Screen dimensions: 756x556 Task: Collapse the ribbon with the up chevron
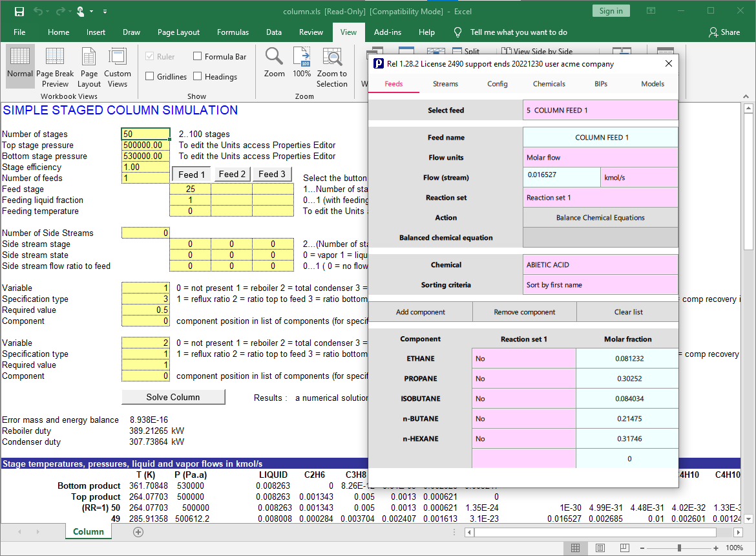pyautogui.click(x=746, y=96)
